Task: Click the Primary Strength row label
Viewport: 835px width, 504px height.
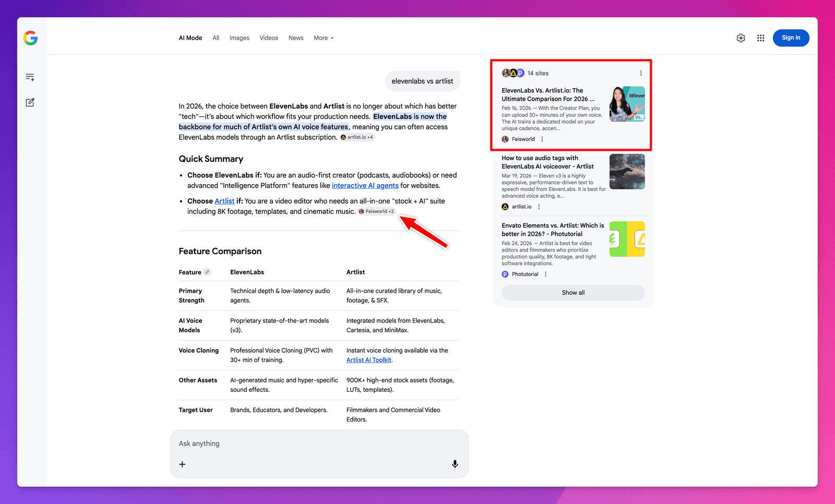Action: pos(192,296)
